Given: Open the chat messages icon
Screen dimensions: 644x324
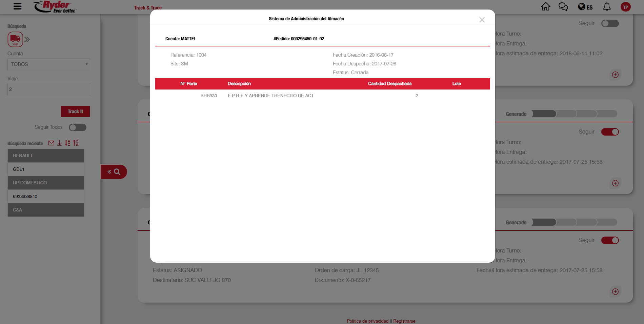Looking at the screenshot, I should [x=563, y=7].
